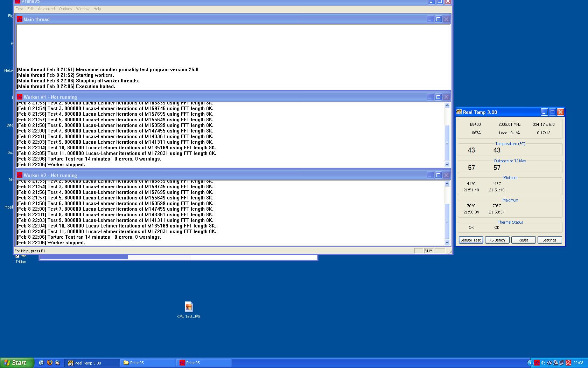Start the XS Bench benchmark

(x=497, y=240)
